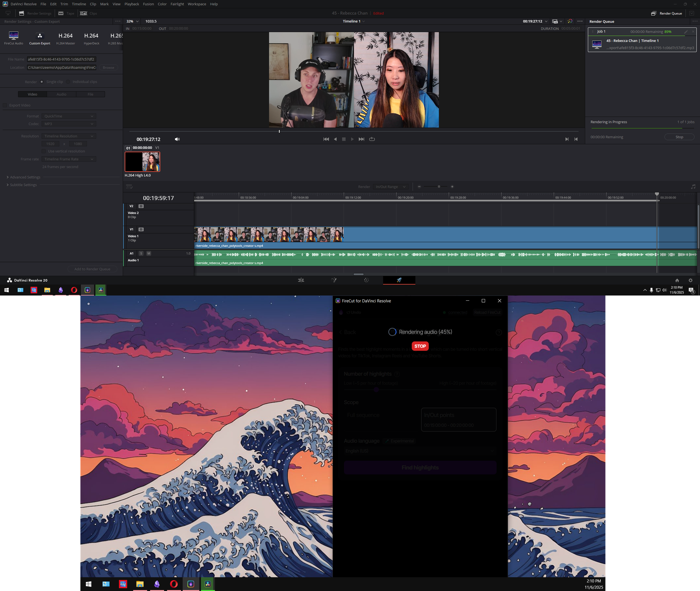This screenshot has width=700, height=591.
Task: Zoom out the timeline with minus icon
Action: click(x=419, y=187)
